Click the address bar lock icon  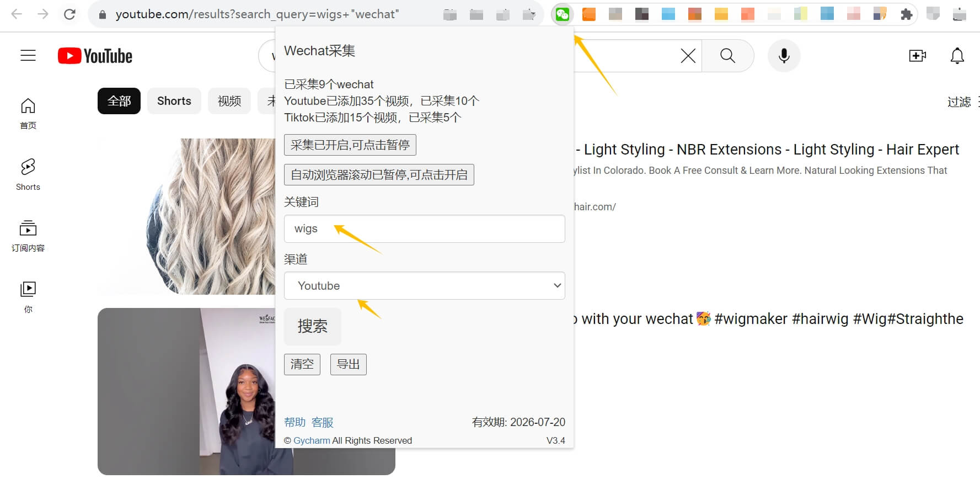(x=102, y=14)
